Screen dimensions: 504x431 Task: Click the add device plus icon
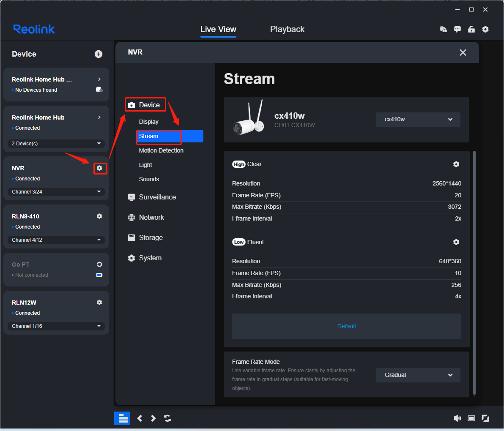(99, 54)
